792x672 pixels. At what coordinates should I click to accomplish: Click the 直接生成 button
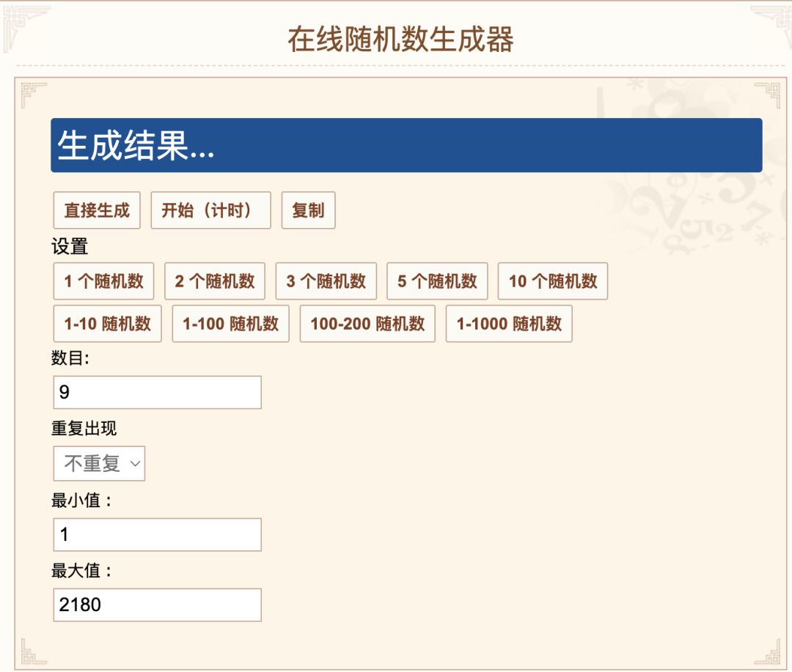(97, 210)
